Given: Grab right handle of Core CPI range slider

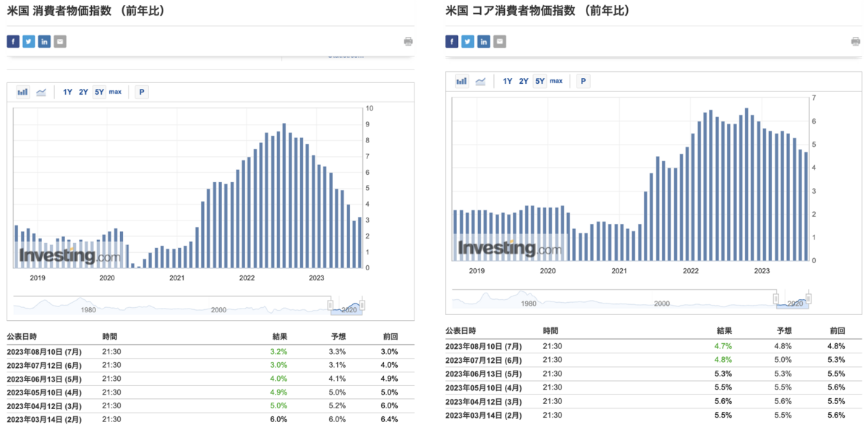Looking at the screenshot, I should [x=809, y=298].
